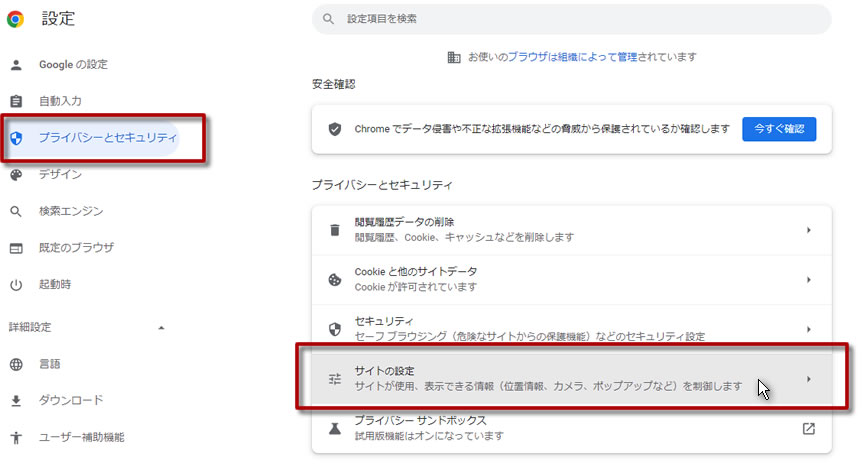Open the セキュリティ settings row
Screen dimensions: 864x464
[x=571, y=330]
